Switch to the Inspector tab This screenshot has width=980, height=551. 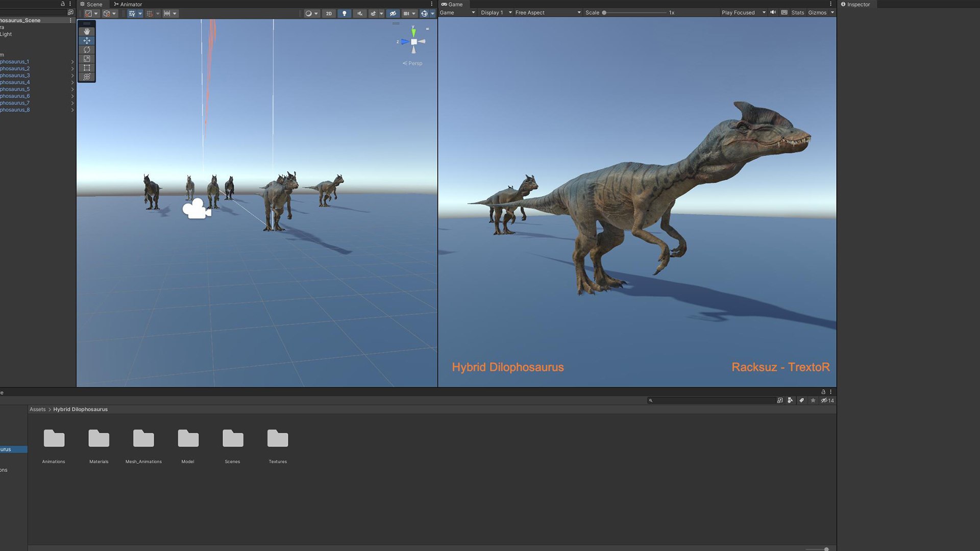(855, 4)
